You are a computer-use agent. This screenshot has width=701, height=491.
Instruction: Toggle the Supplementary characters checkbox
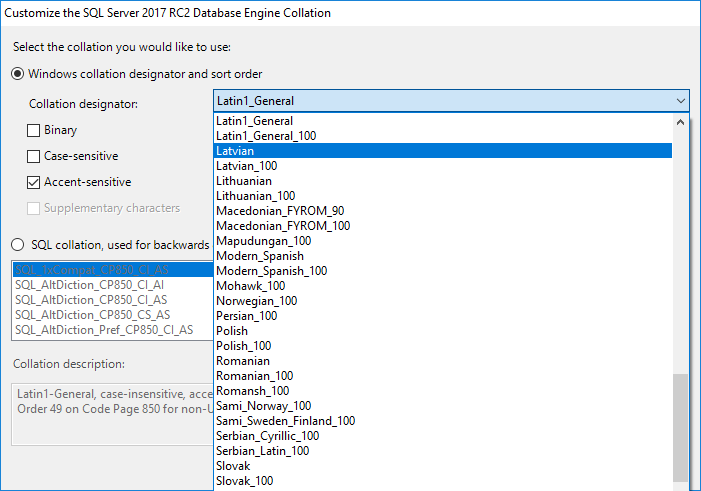(x=34, y=208)
